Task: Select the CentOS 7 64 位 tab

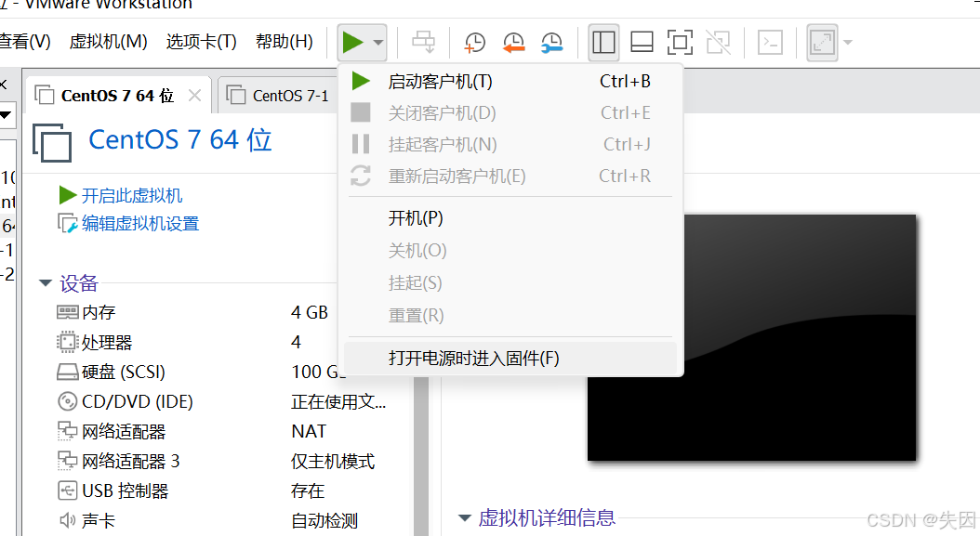Action: (117, 96)
